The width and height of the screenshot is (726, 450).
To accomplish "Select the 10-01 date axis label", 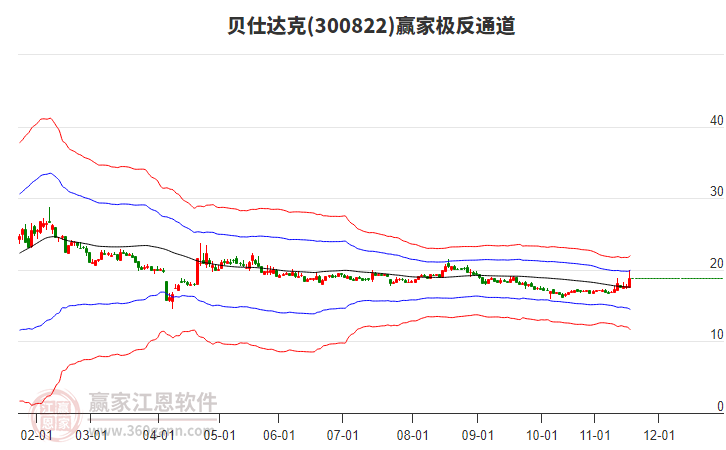I will [542, 435].
